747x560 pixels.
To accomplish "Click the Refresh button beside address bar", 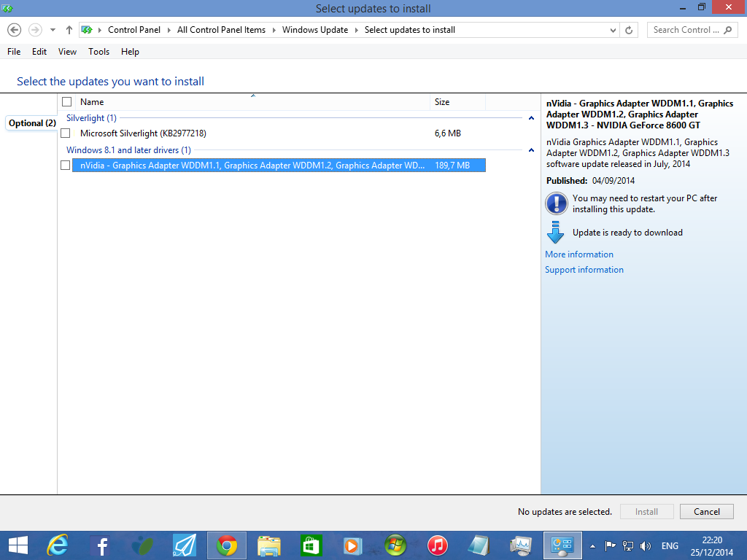I will (630, 30).
